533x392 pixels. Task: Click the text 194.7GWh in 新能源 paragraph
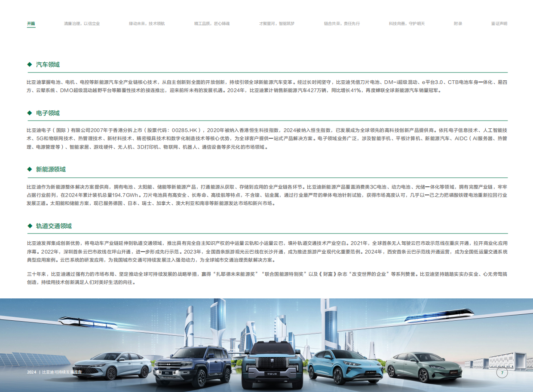click(125, 195)
